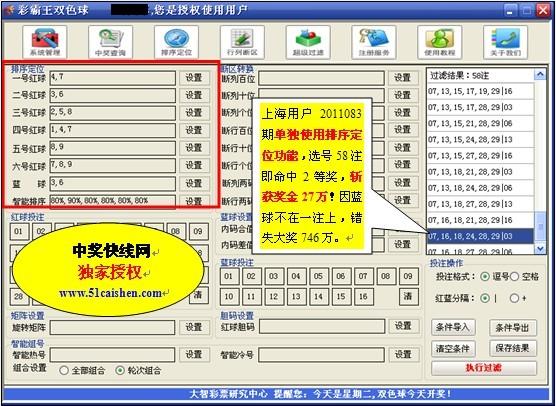Image resolution: width=556 pixels, height=406 pixels.
Task: Click 设置 for 一号红球
Action: [x=194, y=78]
